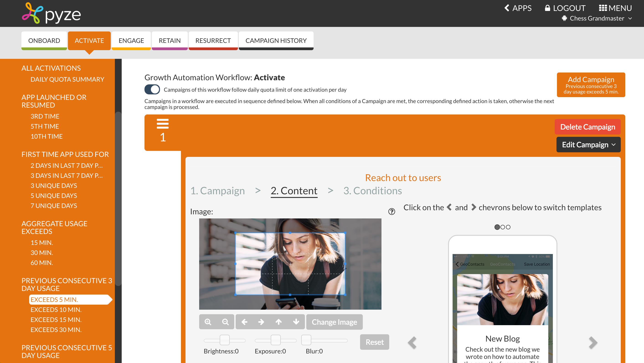Open the MENU grid in header
The height and width of the screenshot is (363, 644).
[x=615, y=8]
